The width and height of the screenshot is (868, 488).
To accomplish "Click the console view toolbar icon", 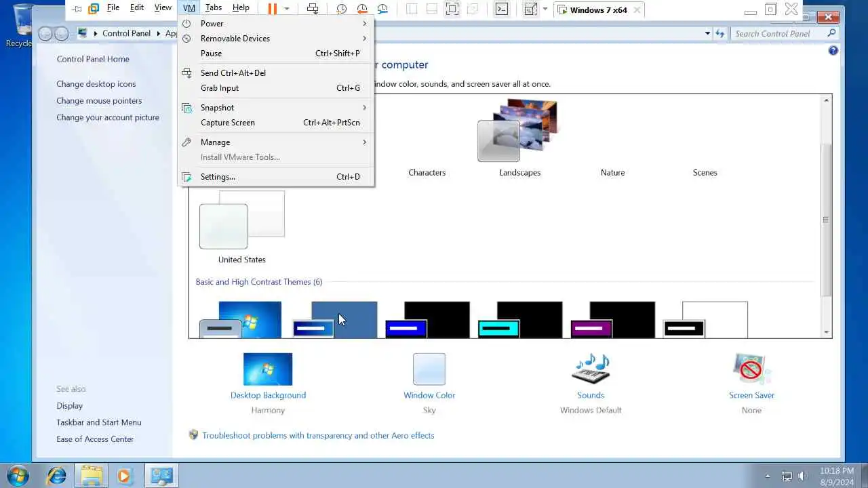I will 432,9.
